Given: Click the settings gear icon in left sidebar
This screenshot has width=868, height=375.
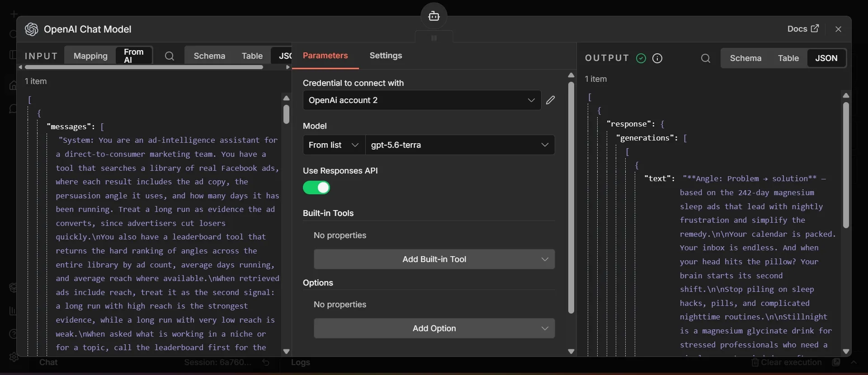Looking at the screenshot, I should (14, 357).
